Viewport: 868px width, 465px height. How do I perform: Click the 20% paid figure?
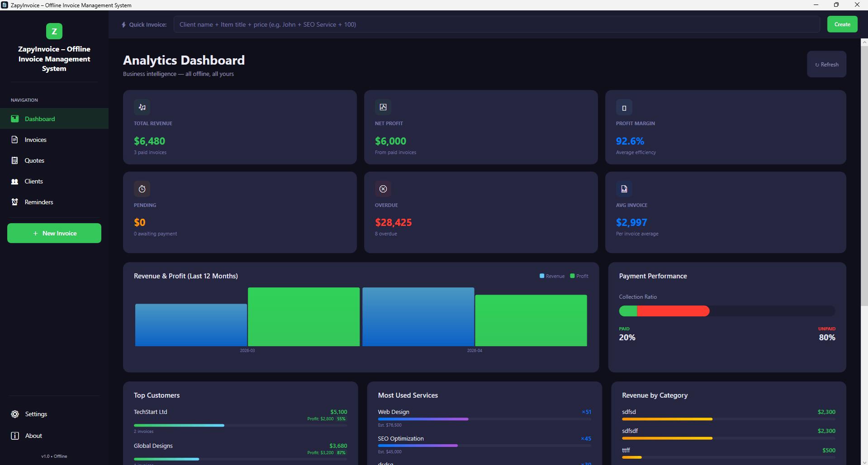[x=627, y=338]
